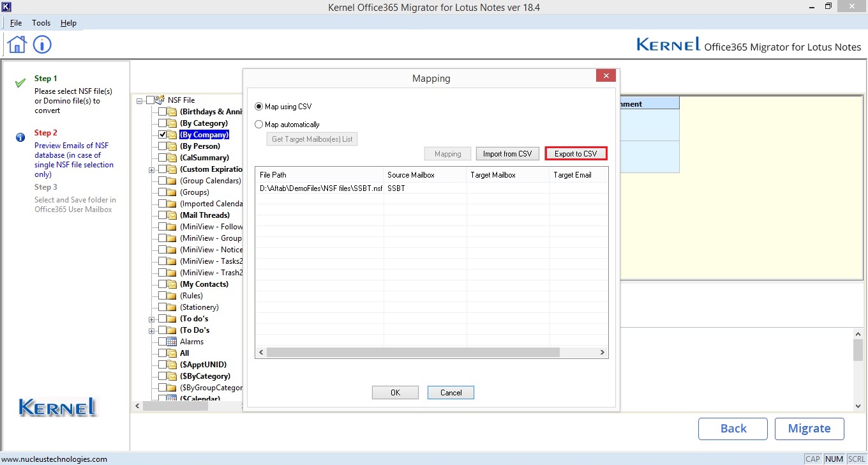Screen dimensions: 868x465
Task: Expand the (To do's) node
Action: [152, 319]
